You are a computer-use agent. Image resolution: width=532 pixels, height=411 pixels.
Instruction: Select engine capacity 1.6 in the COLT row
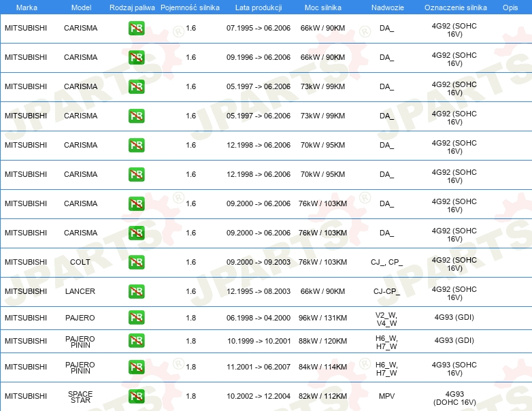[190, 262]
